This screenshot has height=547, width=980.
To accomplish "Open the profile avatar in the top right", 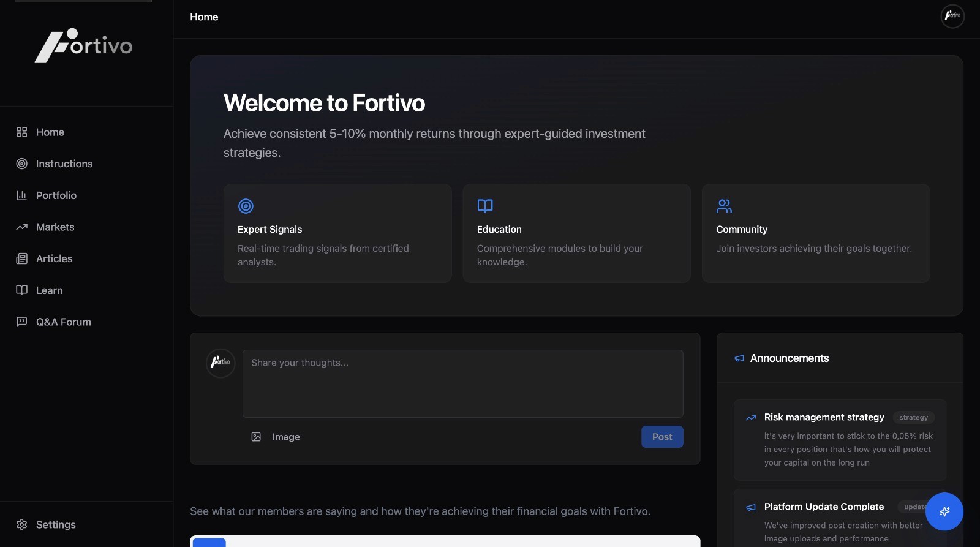I will [x=952, y=16].
